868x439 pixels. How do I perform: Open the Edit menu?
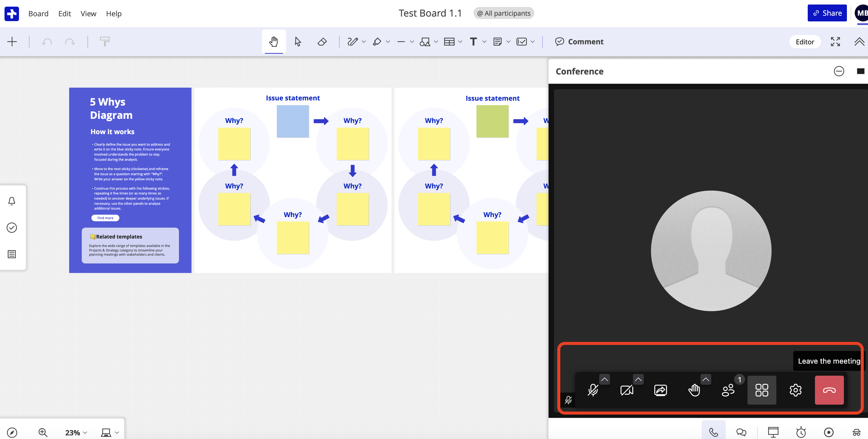[x=64, y=14]
